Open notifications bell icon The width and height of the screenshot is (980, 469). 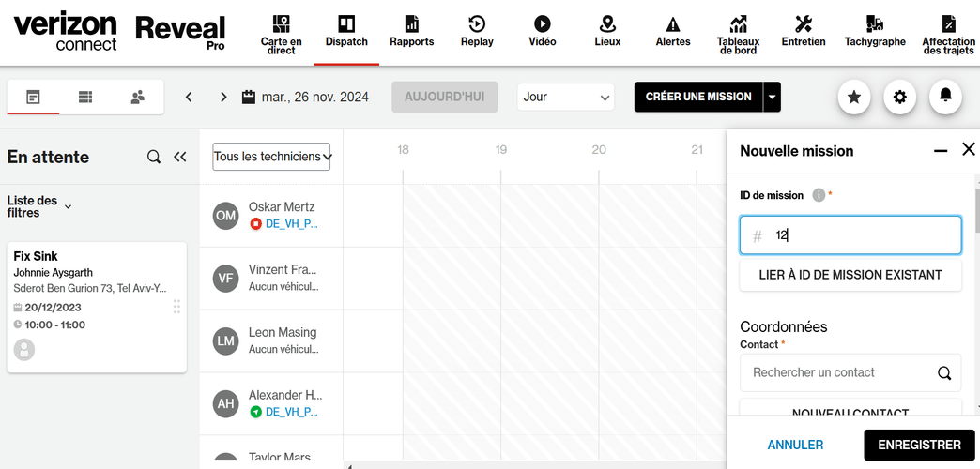click(945, 97)
